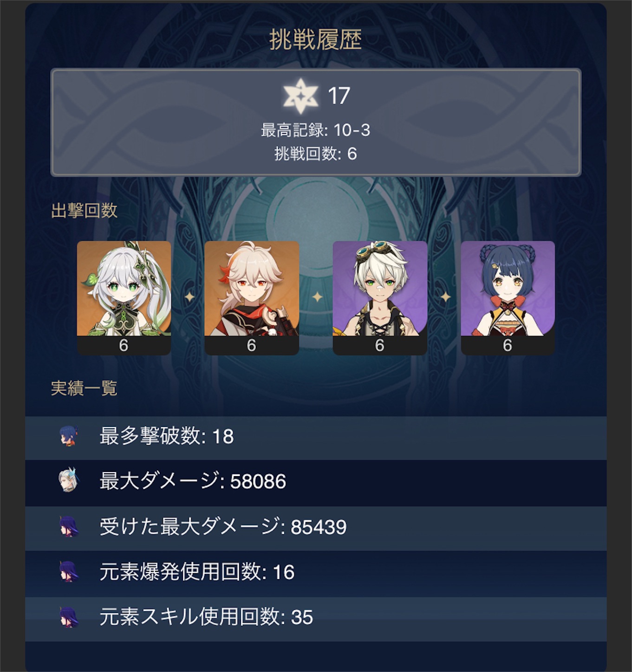Click the Abyss star icon beside 17
The height and width of the screenshot is (672, 632).
click(x=300, y=96)
